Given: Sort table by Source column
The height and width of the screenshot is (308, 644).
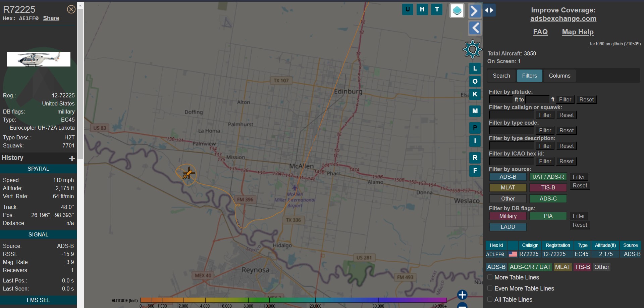Looking at the screenshot, I should click(x=630, y=246).
